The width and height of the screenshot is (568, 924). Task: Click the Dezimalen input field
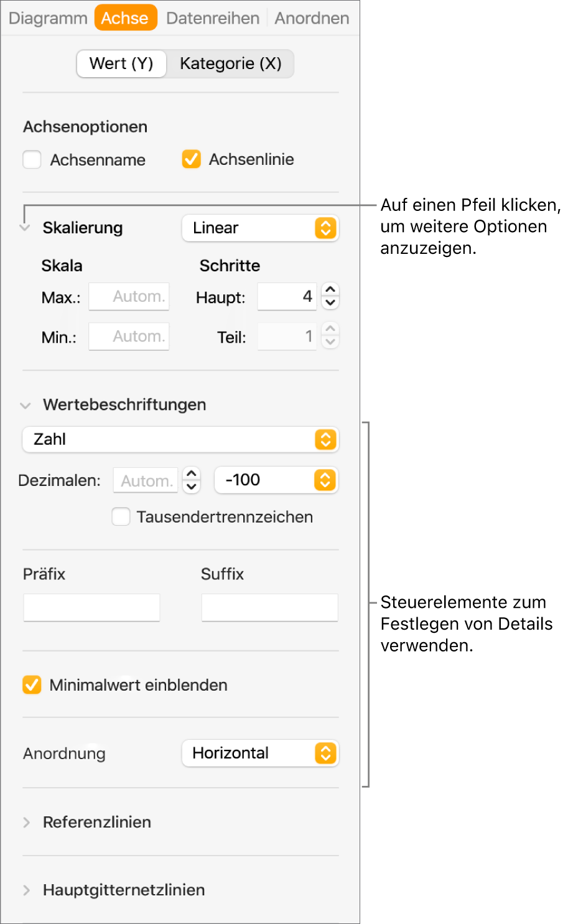pyautogui.click(x=146, y=480)
